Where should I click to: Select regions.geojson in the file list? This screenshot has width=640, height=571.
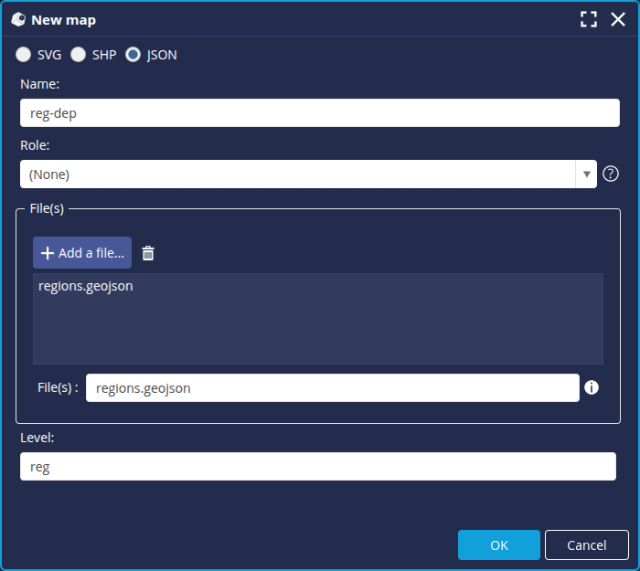[x=86, y=286]
